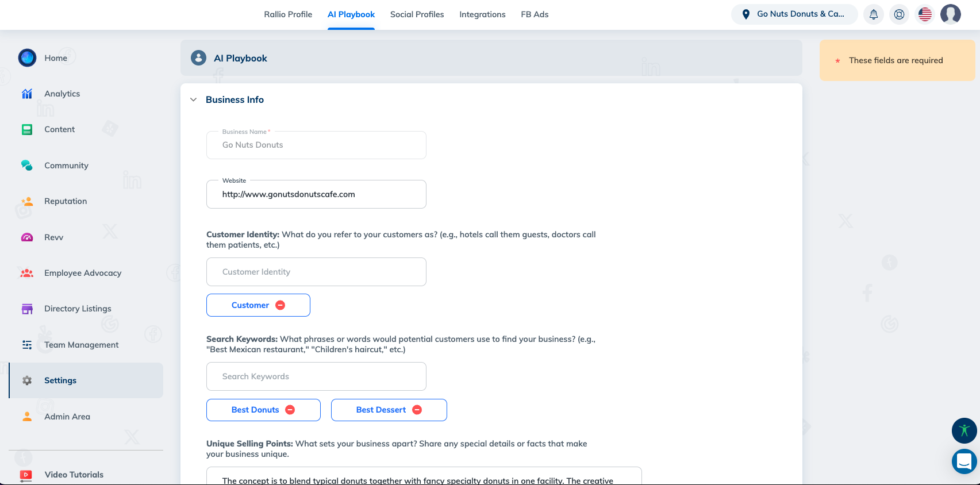
Task: Navigate to Directory Listings
Action: click(x=78, y=309)
